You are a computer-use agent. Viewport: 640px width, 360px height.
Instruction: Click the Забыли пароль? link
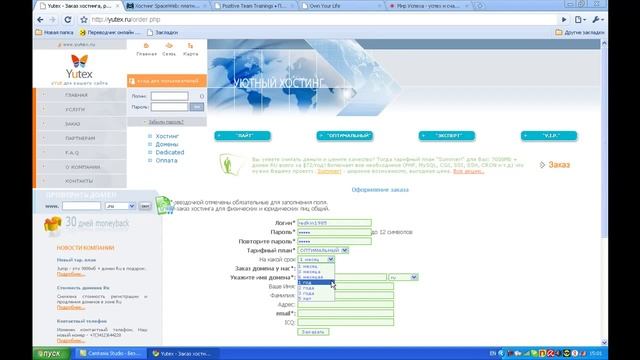(166, 122)
